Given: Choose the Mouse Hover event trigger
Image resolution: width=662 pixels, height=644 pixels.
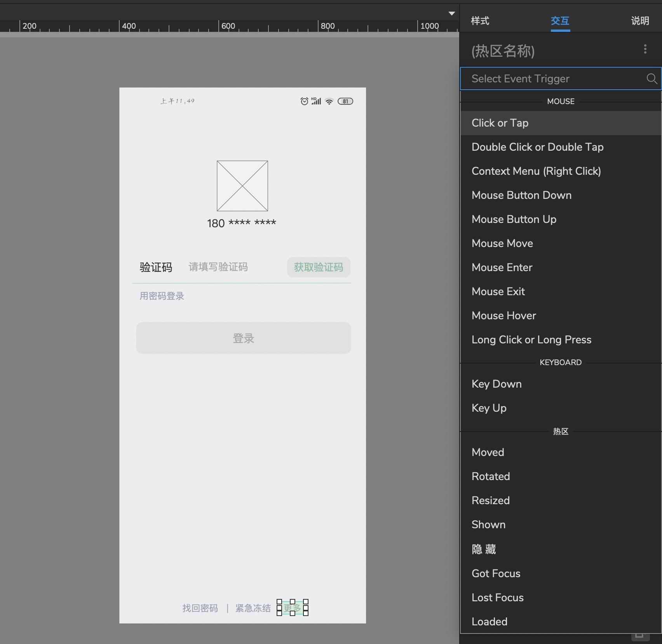Looking at the screenshot, I should click(x=503, y=316).
